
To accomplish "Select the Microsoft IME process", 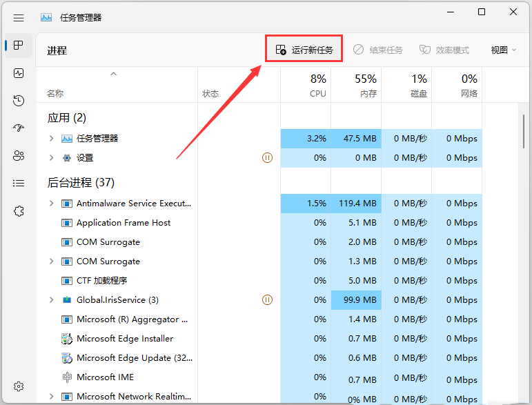I will pos(259,377).
